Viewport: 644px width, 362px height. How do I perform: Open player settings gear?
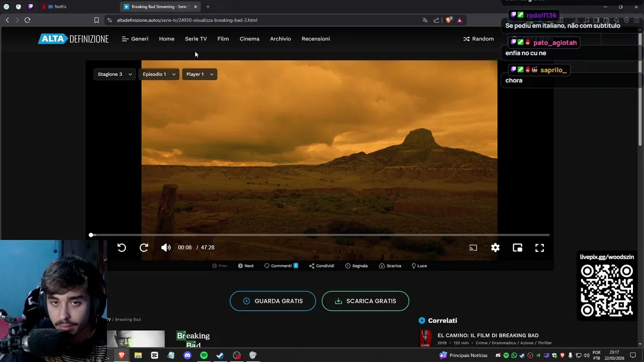pos(495,247)
